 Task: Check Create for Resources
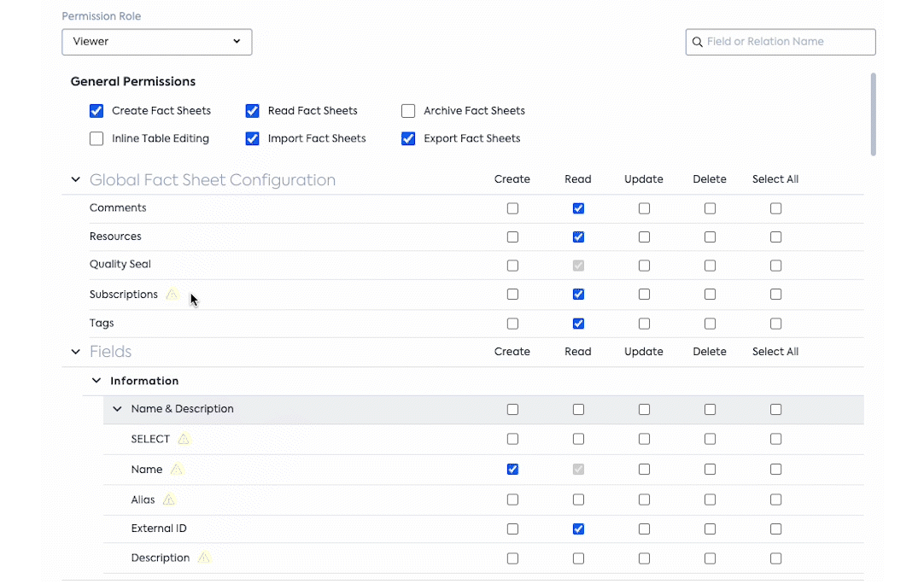tap(512, 237)
